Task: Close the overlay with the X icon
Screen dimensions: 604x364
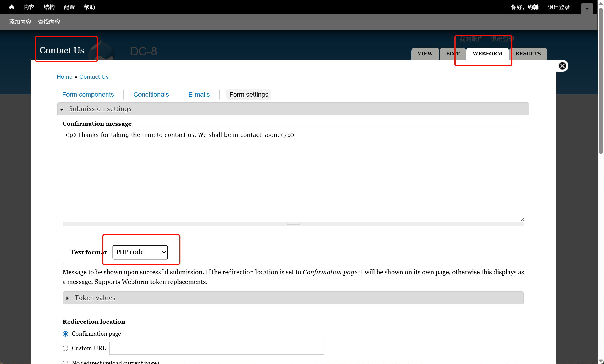Action: [562, 66]
